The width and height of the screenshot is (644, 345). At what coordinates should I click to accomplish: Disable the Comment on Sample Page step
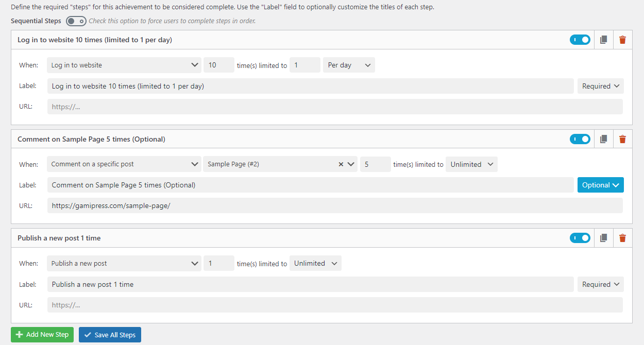pos(580,139)
